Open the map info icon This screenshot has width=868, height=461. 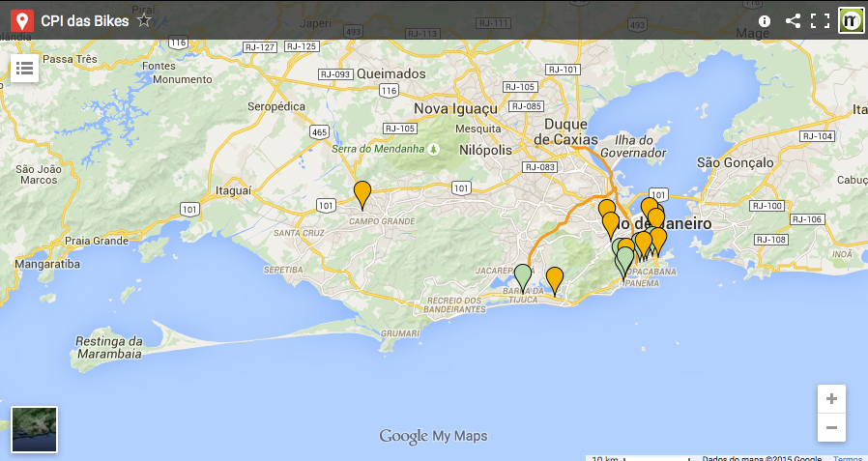[765, 21]
